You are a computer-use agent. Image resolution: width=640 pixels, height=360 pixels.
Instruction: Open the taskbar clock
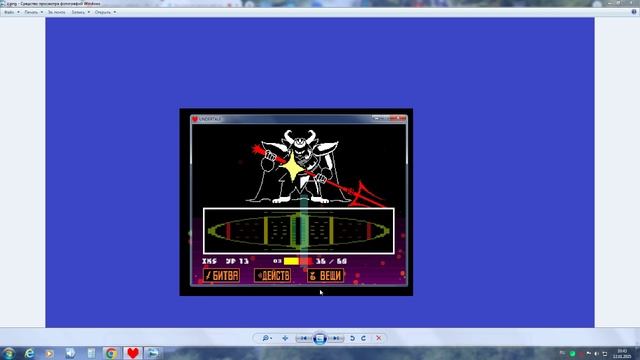(x=622, y=353)
